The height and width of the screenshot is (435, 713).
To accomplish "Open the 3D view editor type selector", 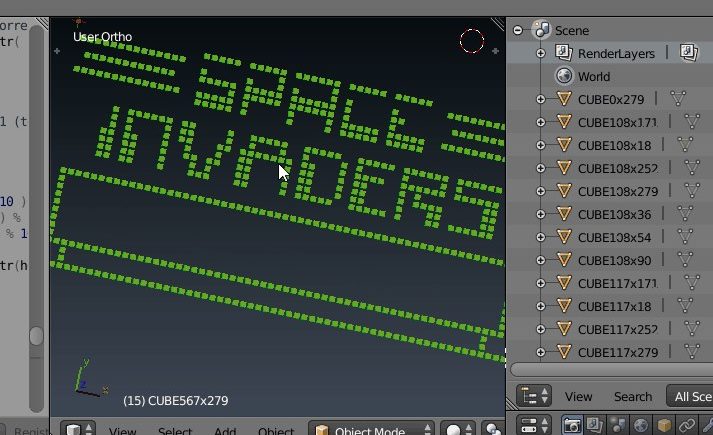I will [78, 429].
